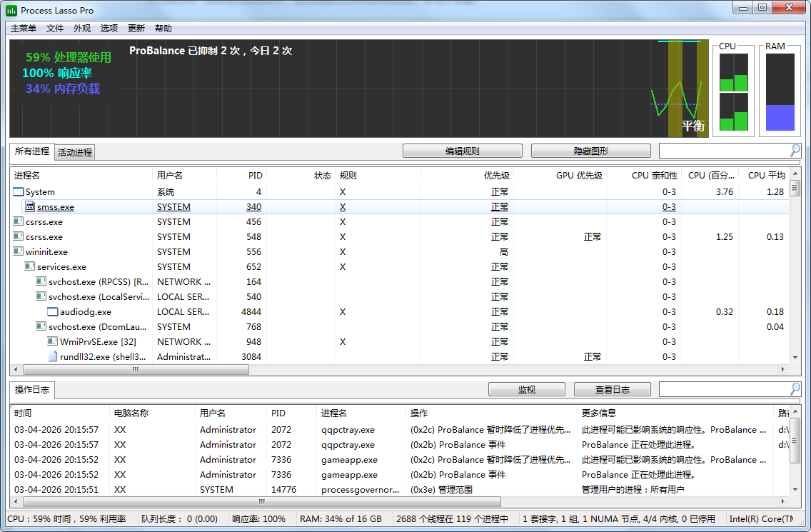Click the audiodg.exe process icon
811x532 pixels.
tap(53, 311)
